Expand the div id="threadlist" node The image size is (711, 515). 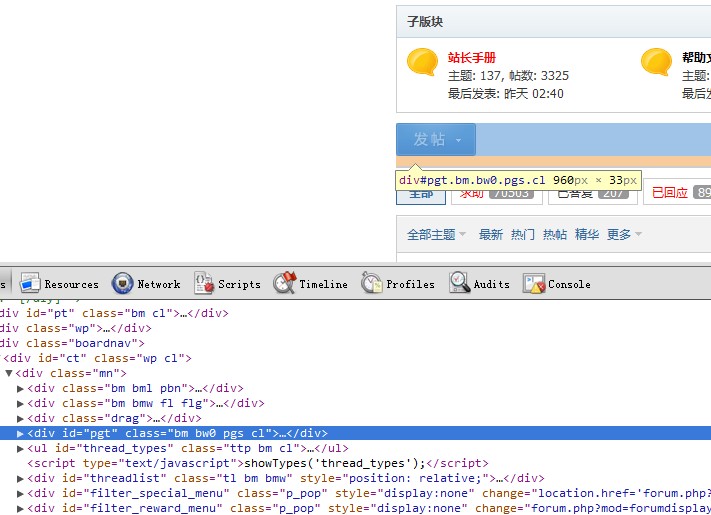coord(20,478)
